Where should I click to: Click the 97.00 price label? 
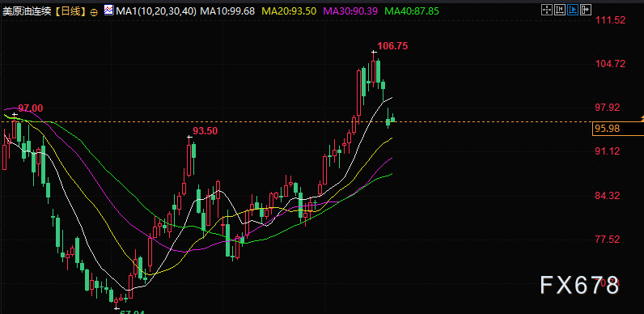tap(30, 108)
